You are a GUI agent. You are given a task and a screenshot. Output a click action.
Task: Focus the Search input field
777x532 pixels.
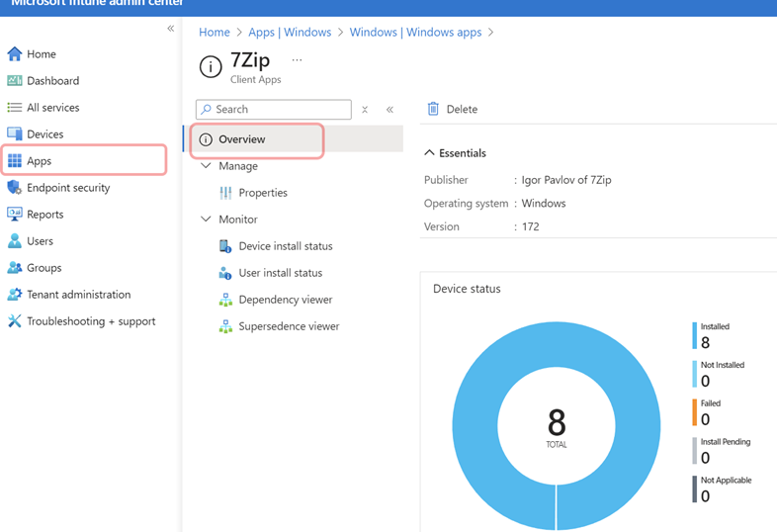[x=274, y=109]
